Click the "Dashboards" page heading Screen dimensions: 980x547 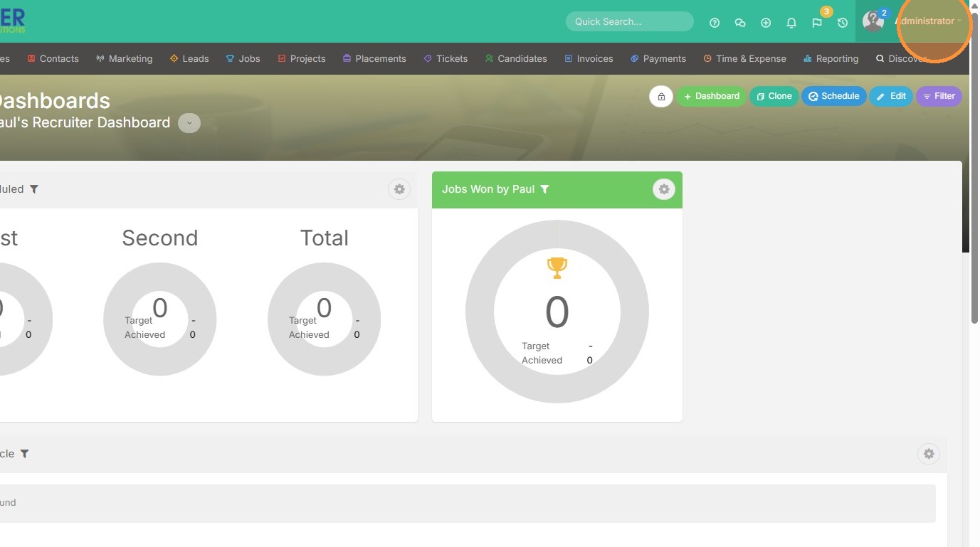click(55, 100)
